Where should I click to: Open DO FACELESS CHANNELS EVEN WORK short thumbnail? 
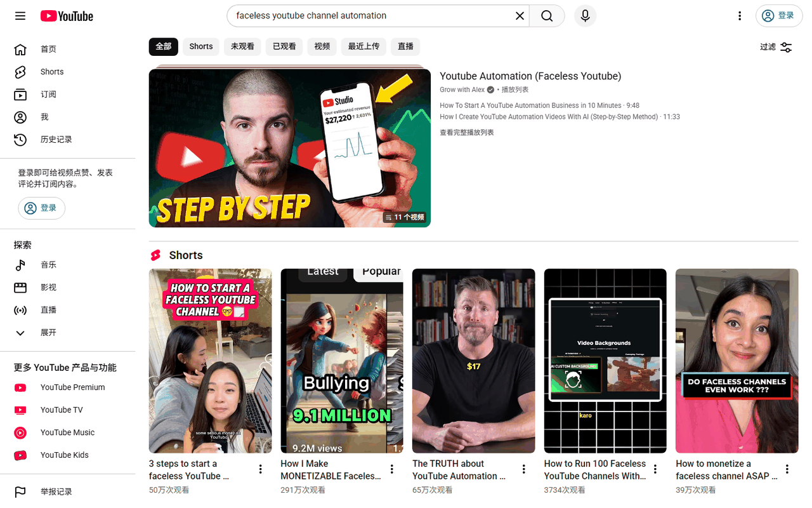click(737, 361)
